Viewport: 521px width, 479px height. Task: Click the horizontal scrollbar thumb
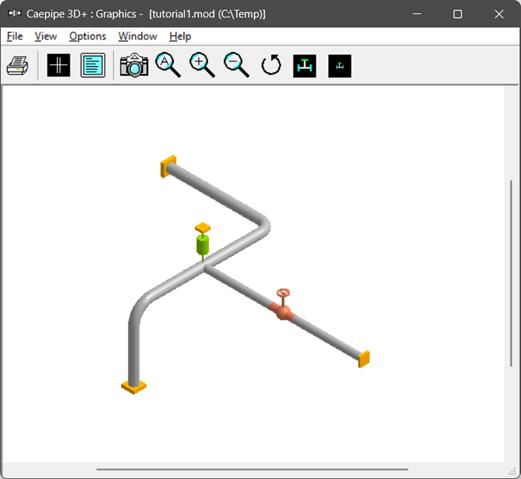pos(252,469)
